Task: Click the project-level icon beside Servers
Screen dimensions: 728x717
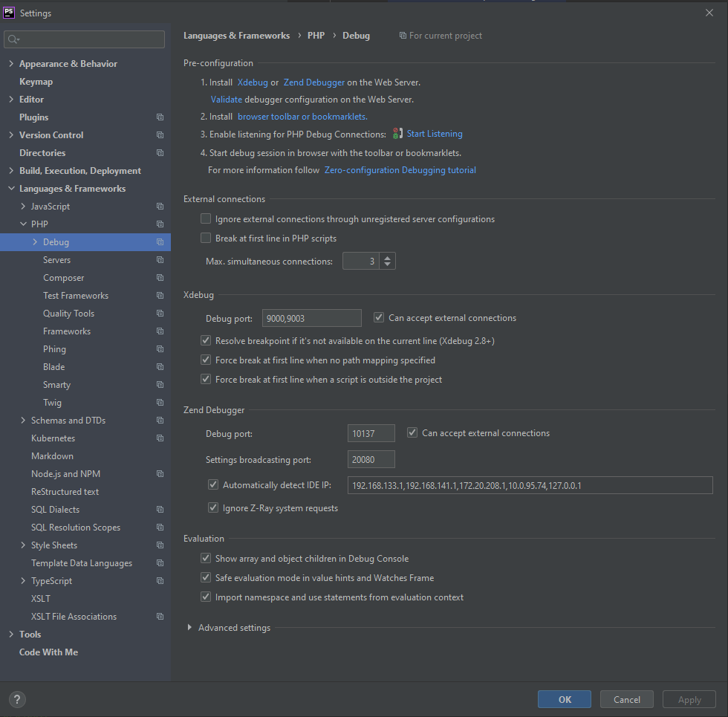Action: point(160,260)
